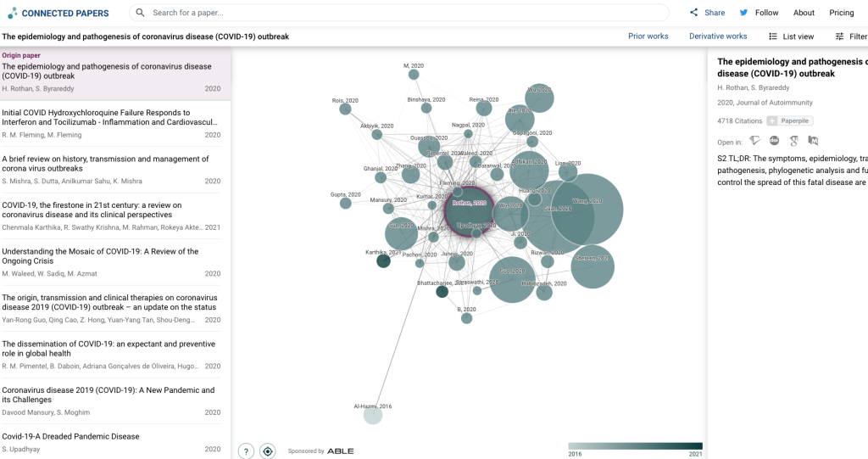Open the Pricing page

[x=841, y=13]
